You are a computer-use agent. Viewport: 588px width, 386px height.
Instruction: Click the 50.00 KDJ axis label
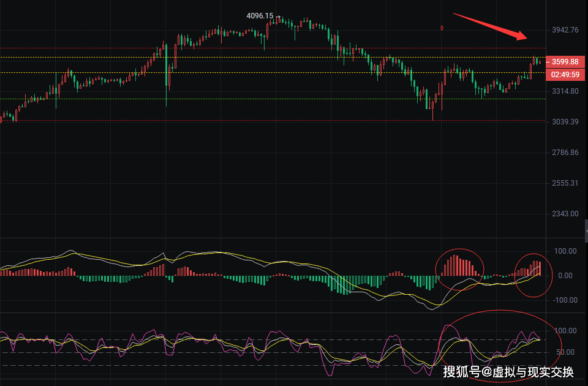pos(565,352)
